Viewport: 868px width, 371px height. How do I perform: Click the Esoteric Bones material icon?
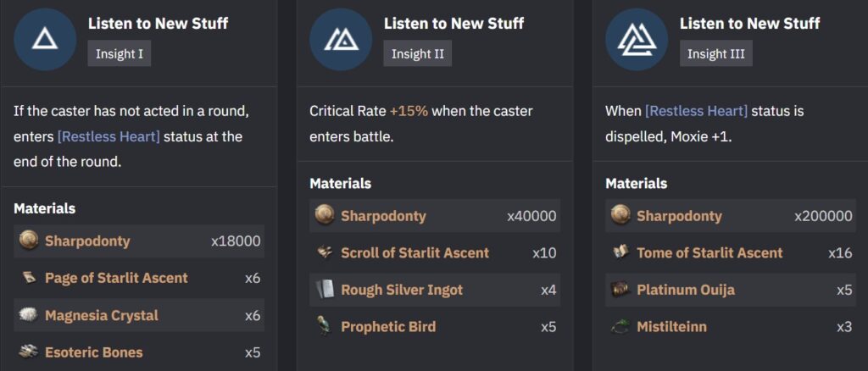(28, 352)
